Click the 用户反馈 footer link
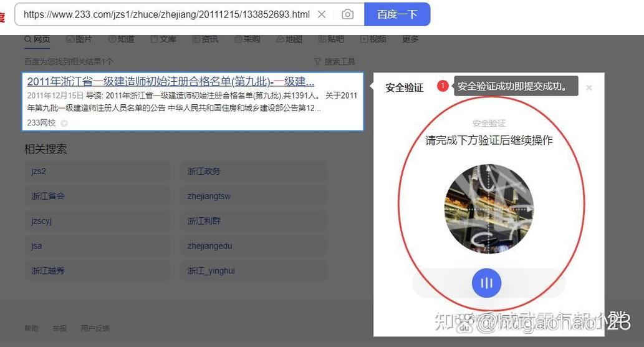The width and height of the screenshot is (644, 347). (95, 328)
